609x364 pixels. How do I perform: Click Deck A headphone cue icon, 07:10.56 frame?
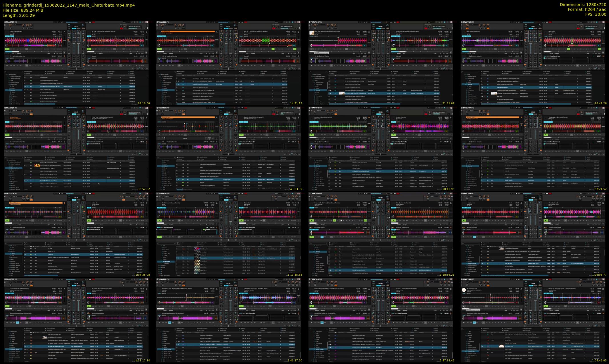(x=69, y=49)
